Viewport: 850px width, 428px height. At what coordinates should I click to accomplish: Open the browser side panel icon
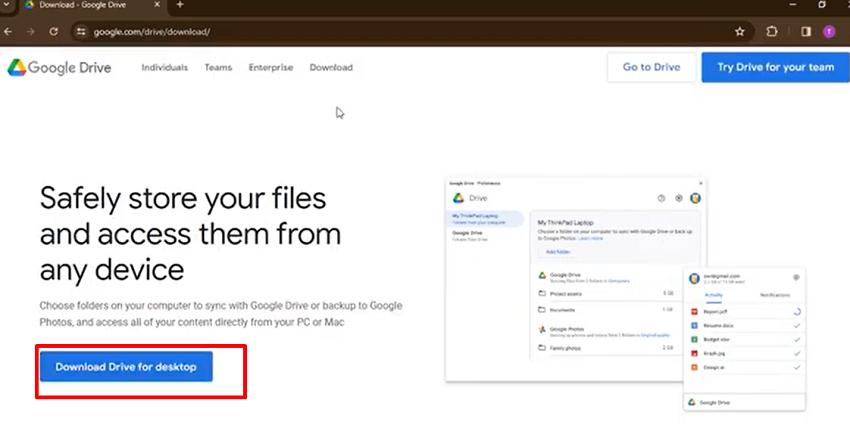pyautogui.click(x=806, y=31)
